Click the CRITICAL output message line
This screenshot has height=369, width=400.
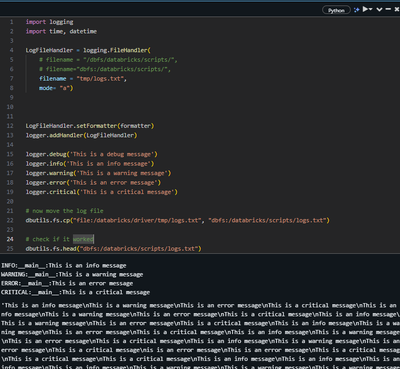tap(75, 292)
